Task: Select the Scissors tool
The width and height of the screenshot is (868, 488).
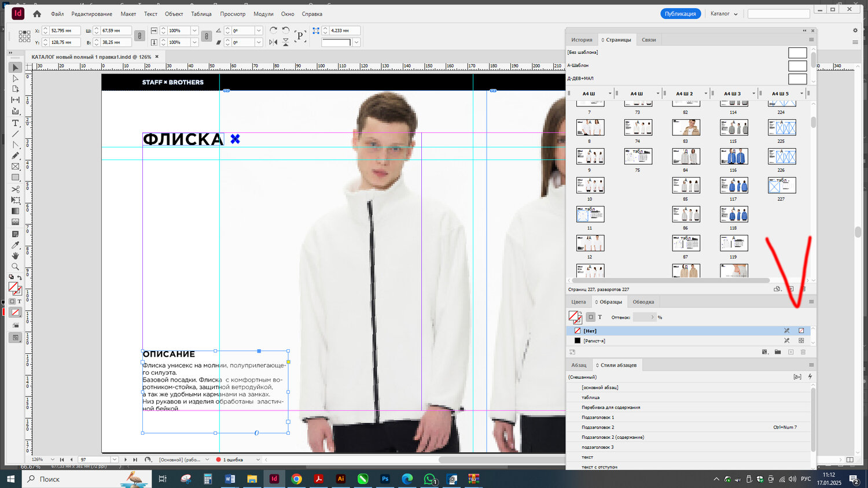Action: point(16,189)
